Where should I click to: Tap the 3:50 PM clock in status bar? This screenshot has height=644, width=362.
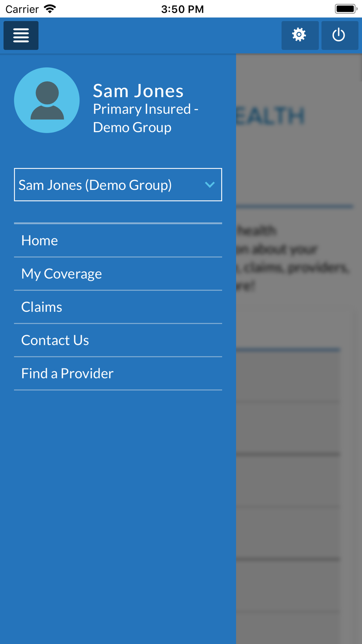tap(182, 9)
